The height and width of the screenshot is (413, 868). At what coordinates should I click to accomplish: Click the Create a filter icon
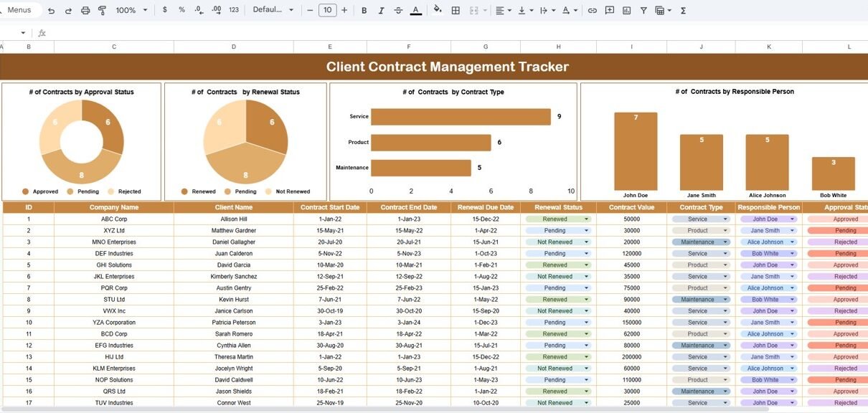[x=643, y=11]
